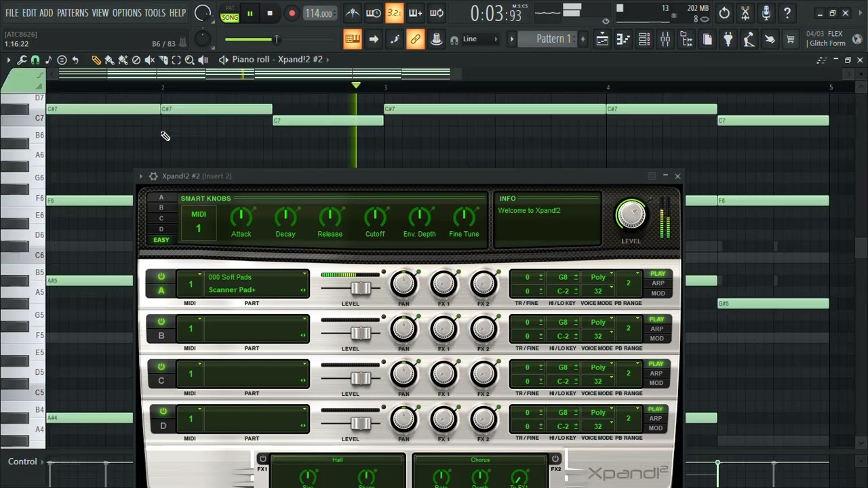Click the red record button
Viewport: 868px width, 488px height.
point(292,14)
